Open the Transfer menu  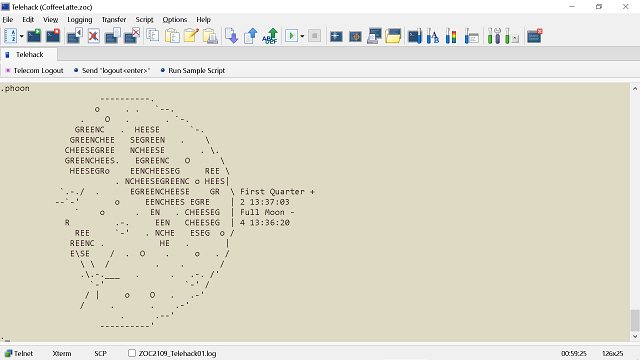click(x=114, y=20)
